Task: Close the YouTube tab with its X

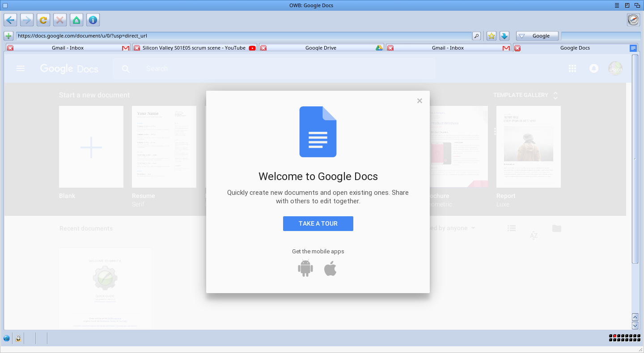Action: 136,48
